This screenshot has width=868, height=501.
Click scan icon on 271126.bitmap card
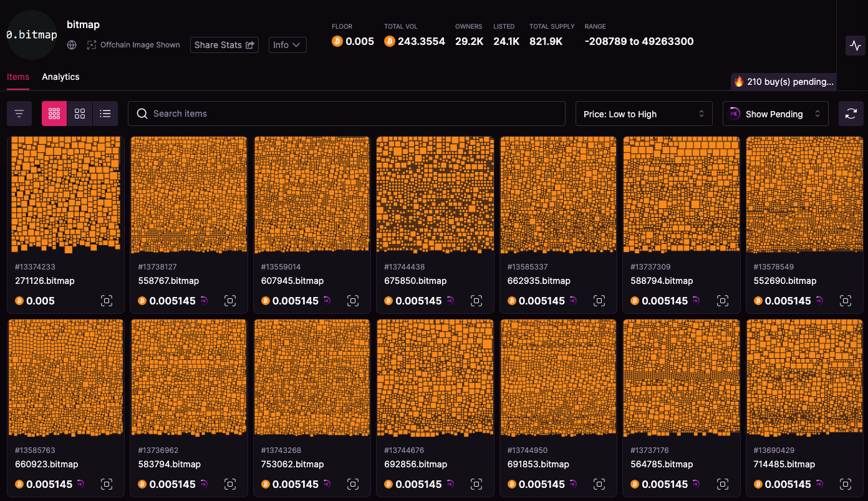point(107,301)
